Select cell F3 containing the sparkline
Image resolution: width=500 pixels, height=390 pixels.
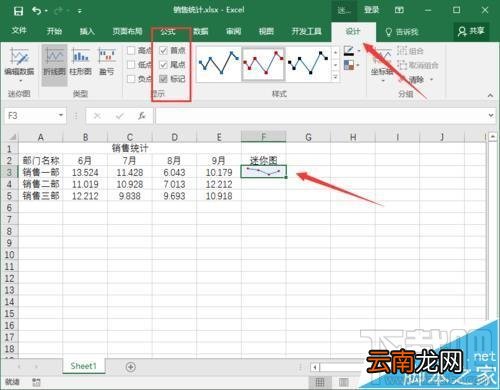pyautogui.click(x=263, y=172)
